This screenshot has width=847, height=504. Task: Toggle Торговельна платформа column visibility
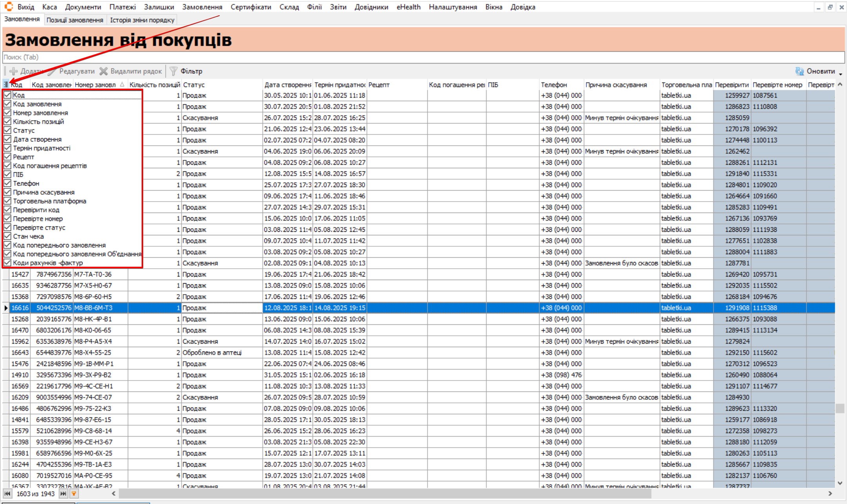point(7,201)
